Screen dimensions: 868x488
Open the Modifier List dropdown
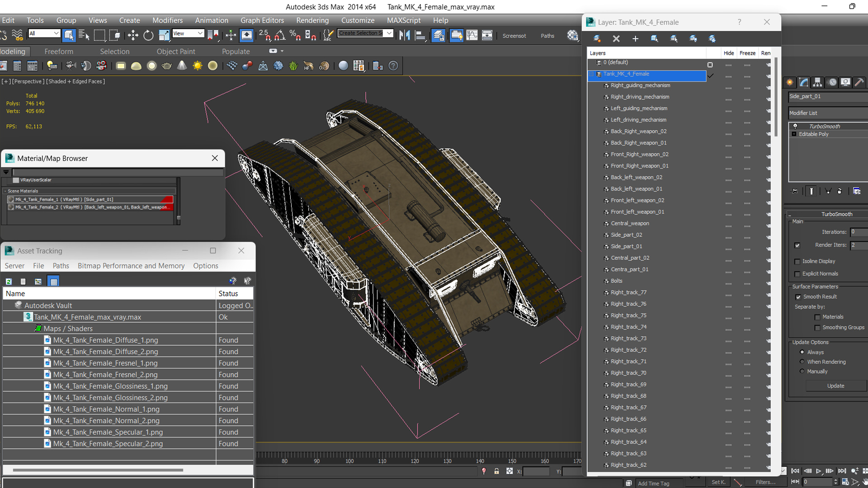827,113
